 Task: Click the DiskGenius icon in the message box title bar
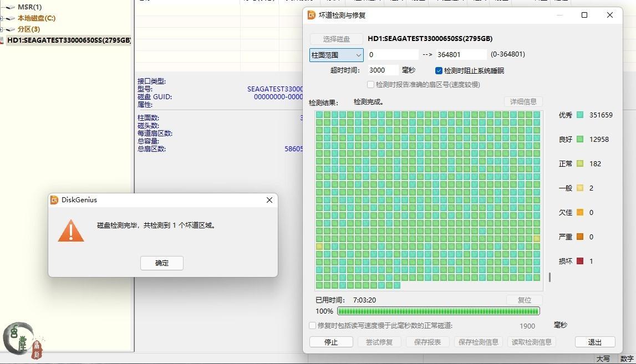(x=54, y=200)
